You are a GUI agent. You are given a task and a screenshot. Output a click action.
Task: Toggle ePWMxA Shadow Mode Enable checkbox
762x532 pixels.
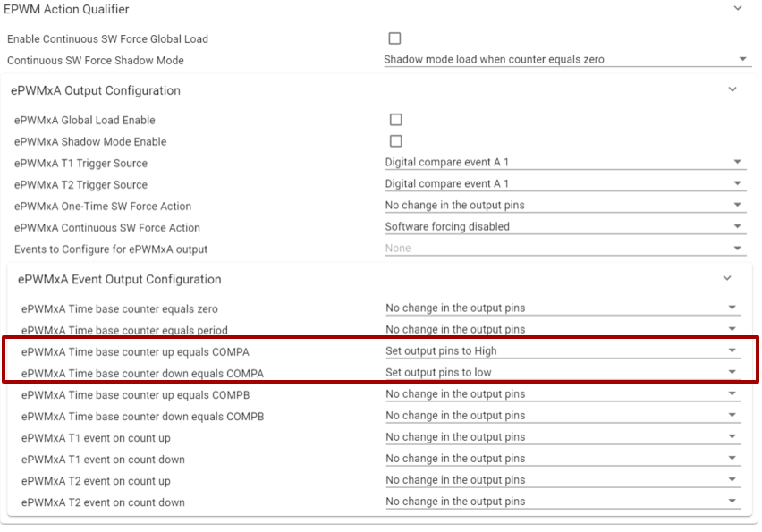pos(395,141)
